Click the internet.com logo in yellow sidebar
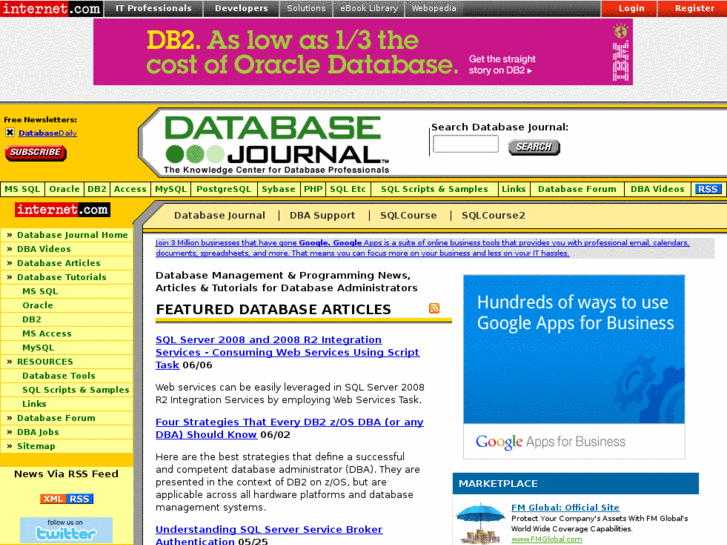 click(63, 210)
